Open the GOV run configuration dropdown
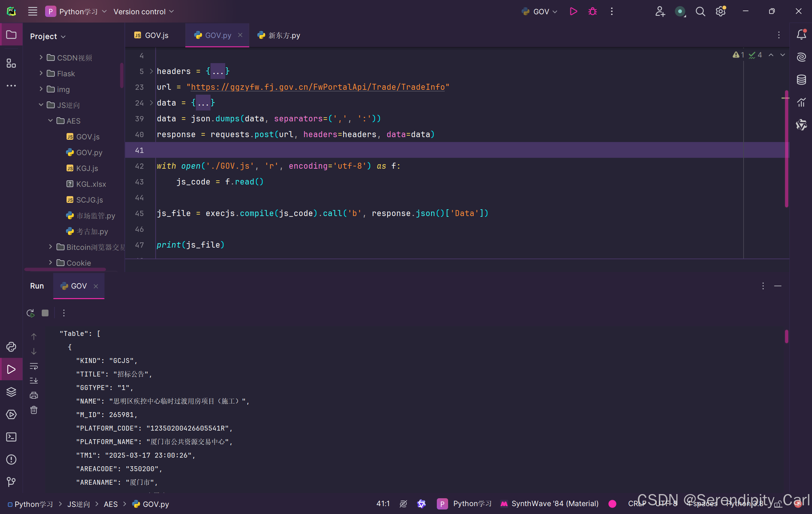Viewport: 812px width, 514px height. click(539, 11)
